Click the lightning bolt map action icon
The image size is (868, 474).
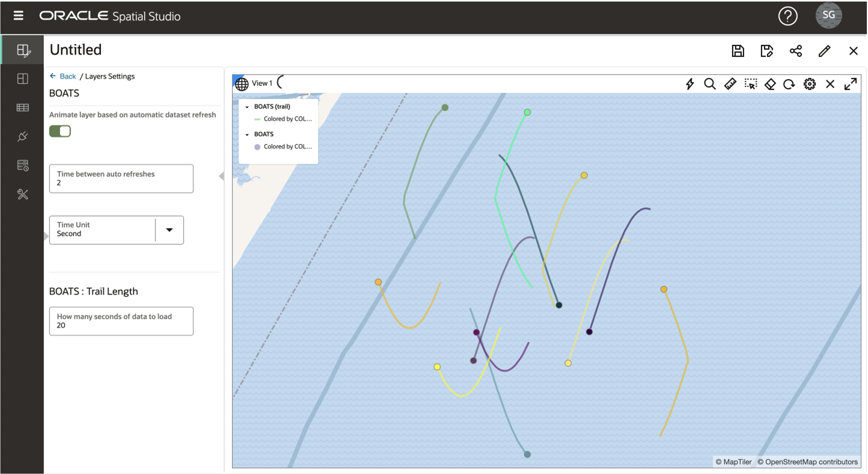click(x=690, y=84)
